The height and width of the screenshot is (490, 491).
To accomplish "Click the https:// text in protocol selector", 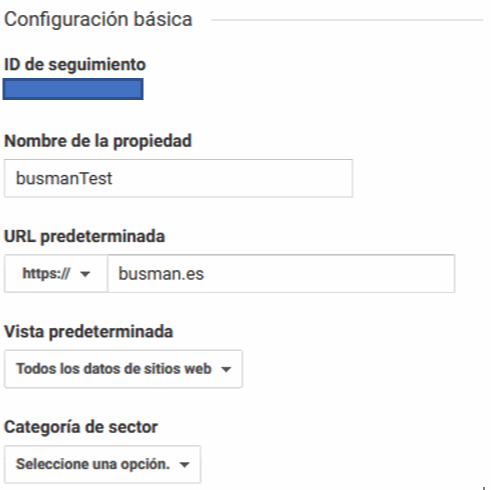I will [46, 274].
